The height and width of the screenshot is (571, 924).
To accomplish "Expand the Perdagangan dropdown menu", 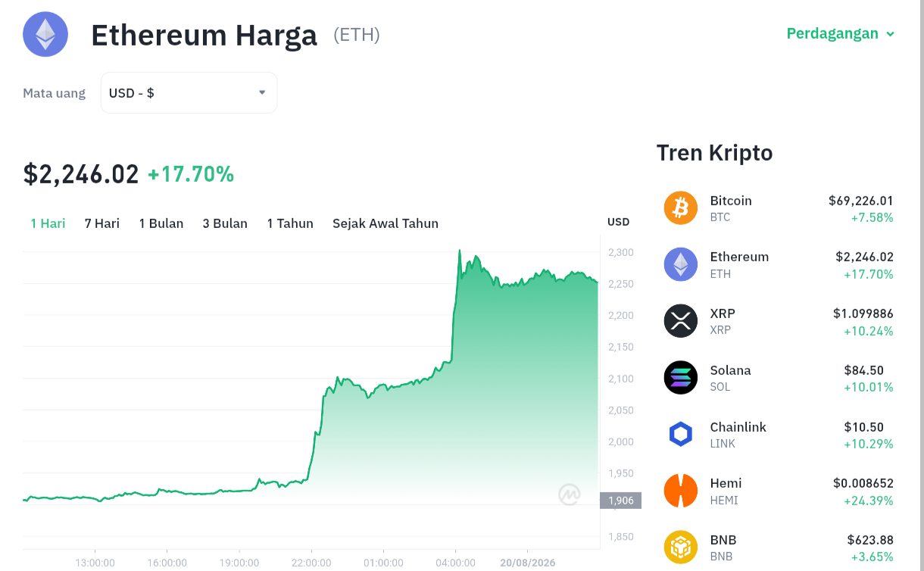I will coord(841,33).
